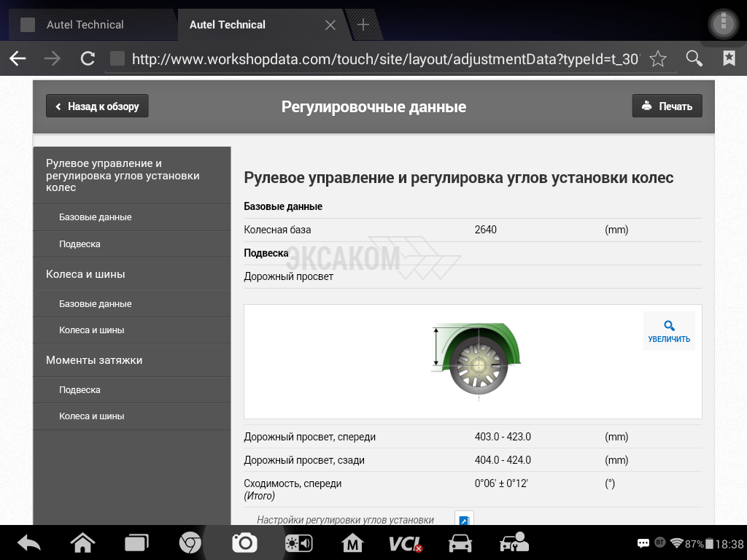747x560 pixels.
Task: Enlarge the diagram with the УВЕЛИЧИТЬ button
Action: coord(669,331)
